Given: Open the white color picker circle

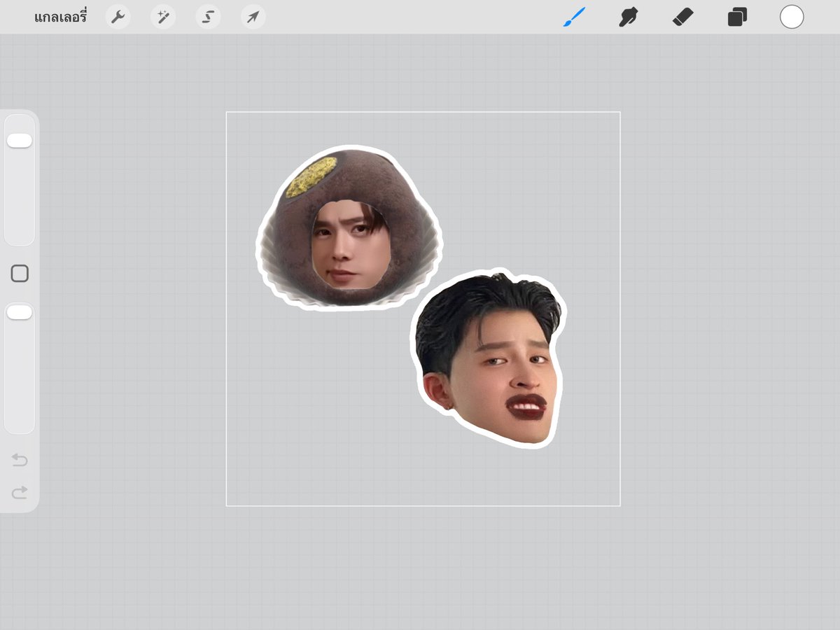Looking at the screenshot, I should click(x=792, y=17).
